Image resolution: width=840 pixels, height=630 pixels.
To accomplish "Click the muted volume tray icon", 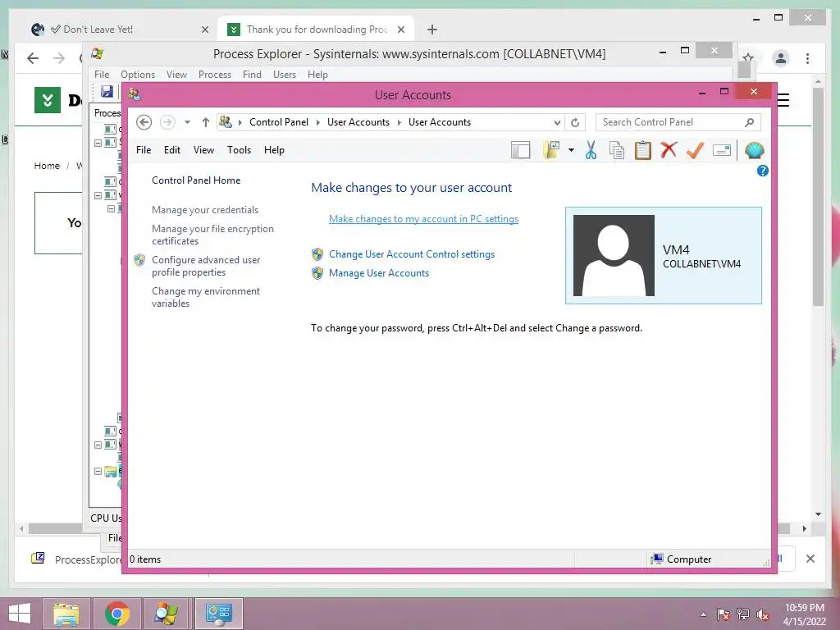I will [763, 614].
